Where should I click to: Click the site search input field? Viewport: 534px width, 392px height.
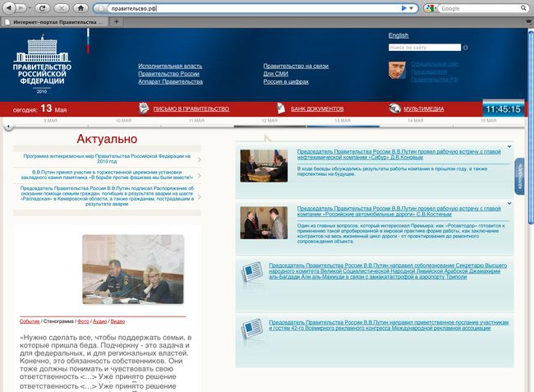click(425, 48)
